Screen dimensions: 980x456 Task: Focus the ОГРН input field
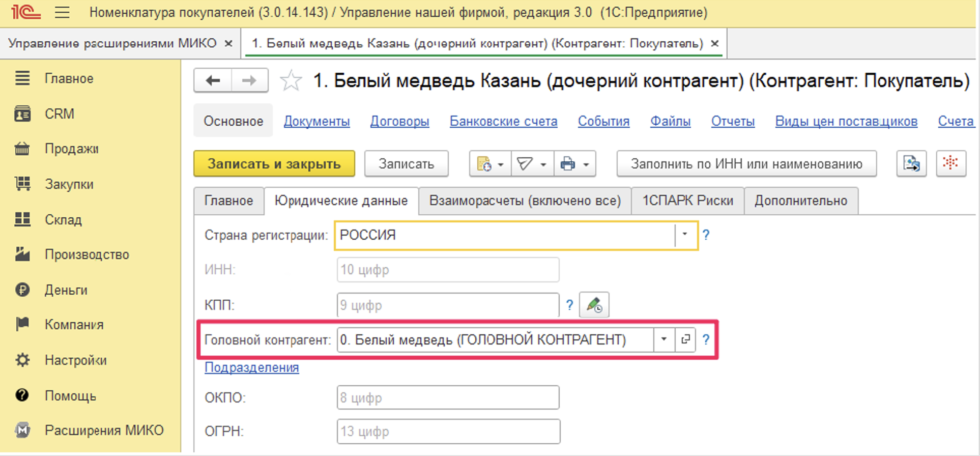(x=448, y=432)
